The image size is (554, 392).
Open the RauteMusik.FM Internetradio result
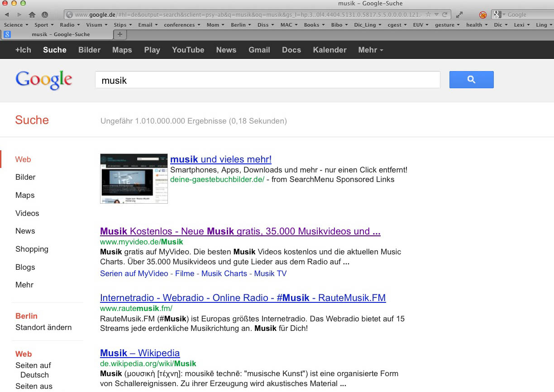(x=243, y=298)
